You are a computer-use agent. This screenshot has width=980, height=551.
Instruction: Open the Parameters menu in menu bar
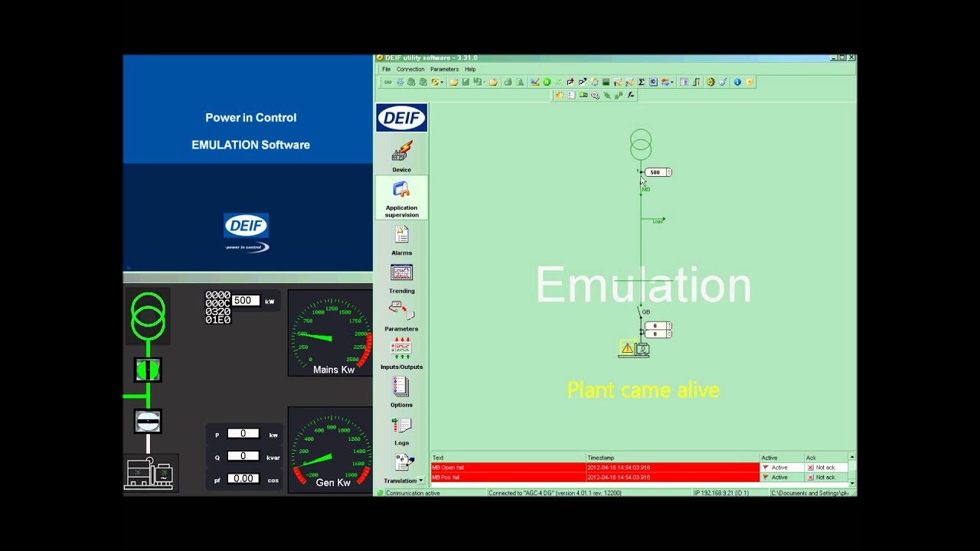(444, 69)
